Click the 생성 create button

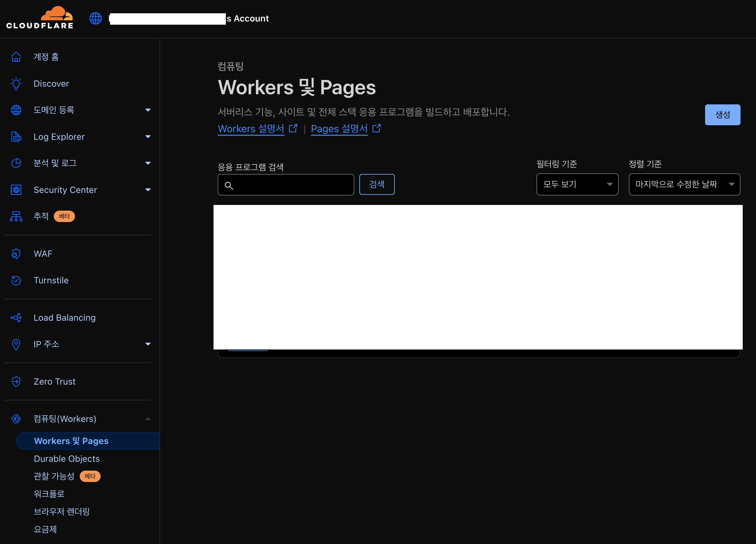(722, 115)
